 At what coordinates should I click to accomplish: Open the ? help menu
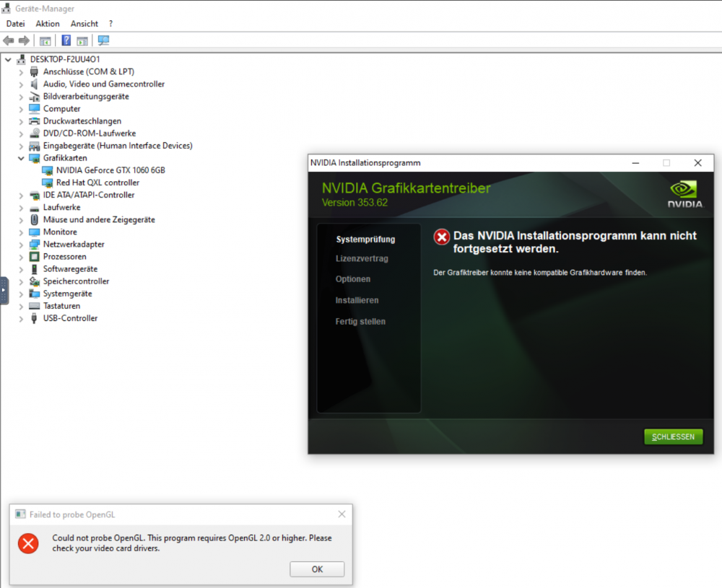[x=110, y=24]
